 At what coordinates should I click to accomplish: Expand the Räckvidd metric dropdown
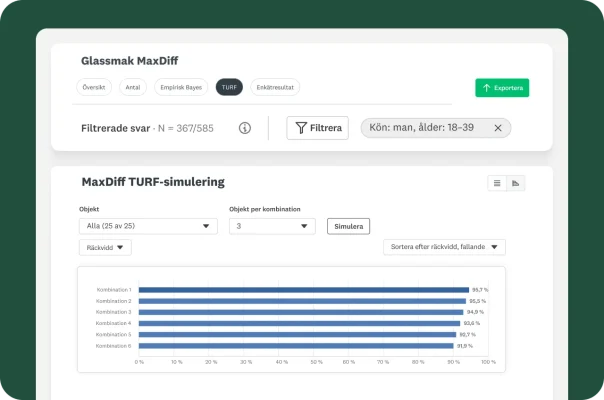click(x=105, y=247)
